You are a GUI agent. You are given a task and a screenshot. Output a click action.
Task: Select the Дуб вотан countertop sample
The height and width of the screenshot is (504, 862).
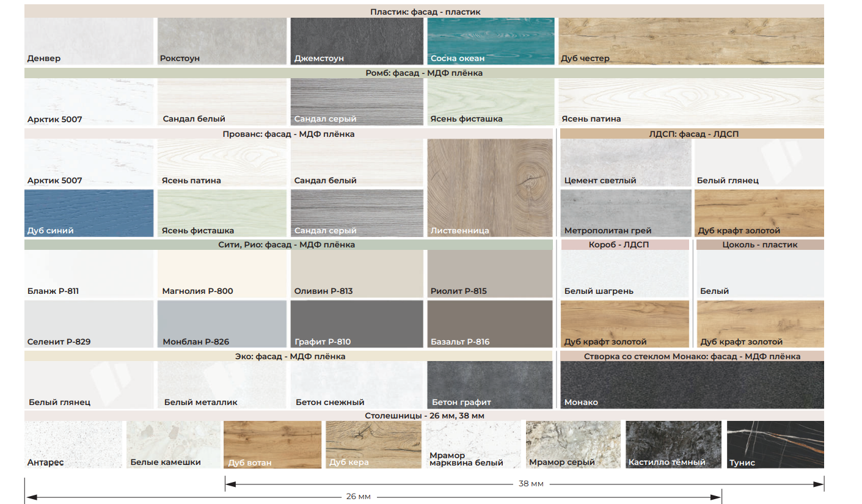tap(272, 445)
